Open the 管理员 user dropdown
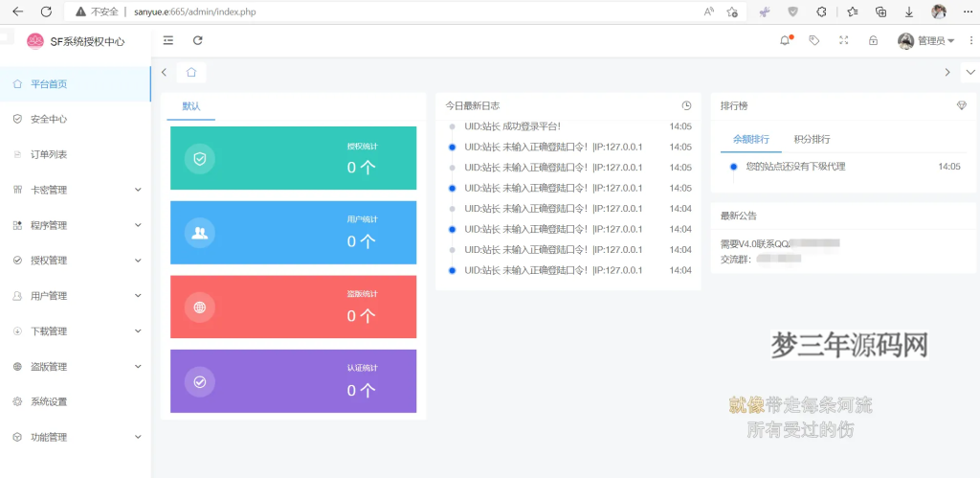Viewport: 980px width, 478px height. pyautogui.click(x=926, y=40)
